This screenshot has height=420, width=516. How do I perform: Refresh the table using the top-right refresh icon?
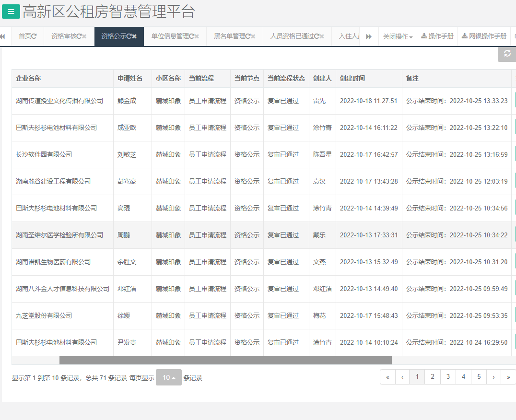tap(506, 54)
